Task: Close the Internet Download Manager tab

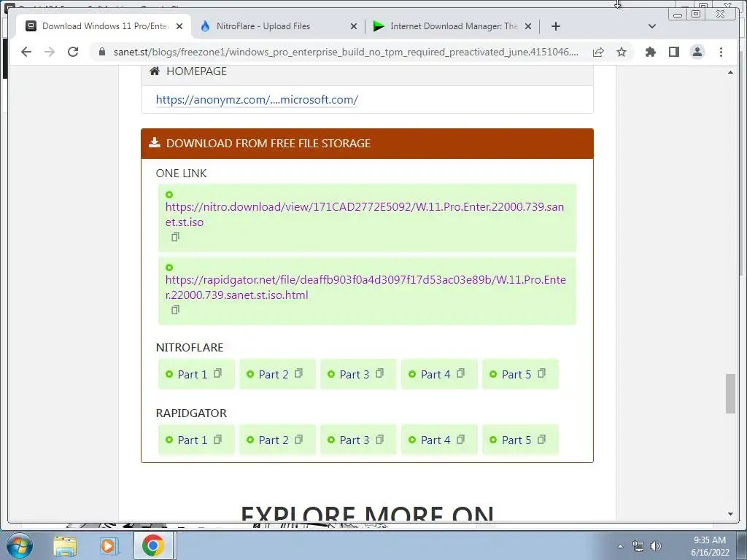Action: [x=528, y=26]
